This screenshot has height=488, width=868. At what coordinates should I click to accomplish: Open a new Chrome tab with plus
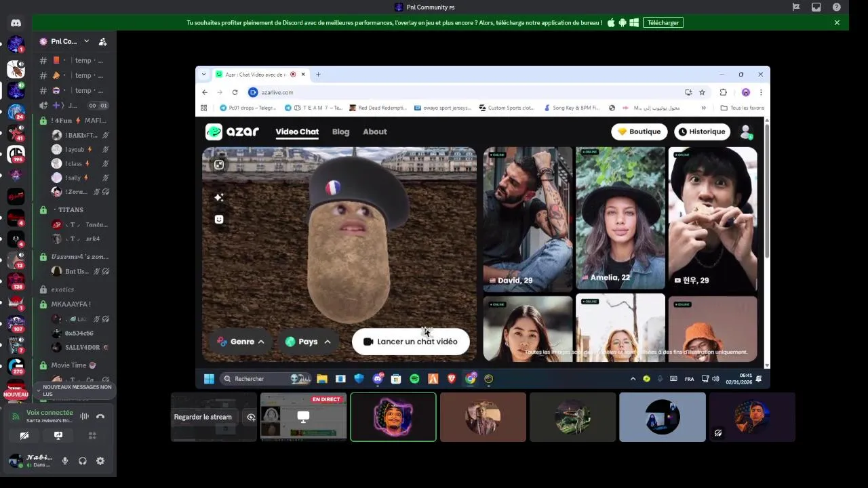(318, 75)
